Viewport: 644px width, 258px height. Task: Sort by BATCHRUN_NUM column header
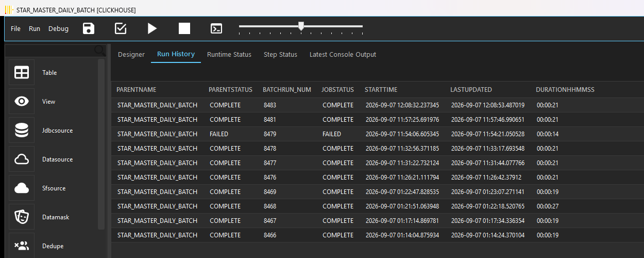point(287,90)
